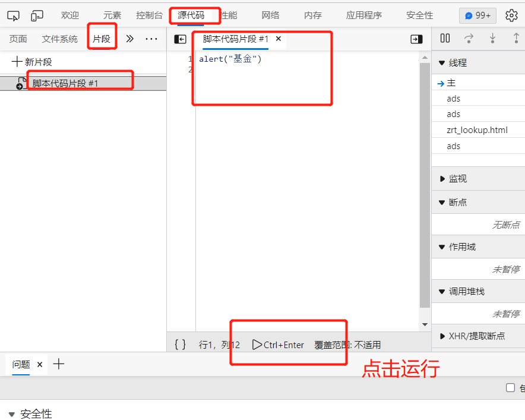
Task: Switch navigator to 页面 tab
Action: click(18, 39)
